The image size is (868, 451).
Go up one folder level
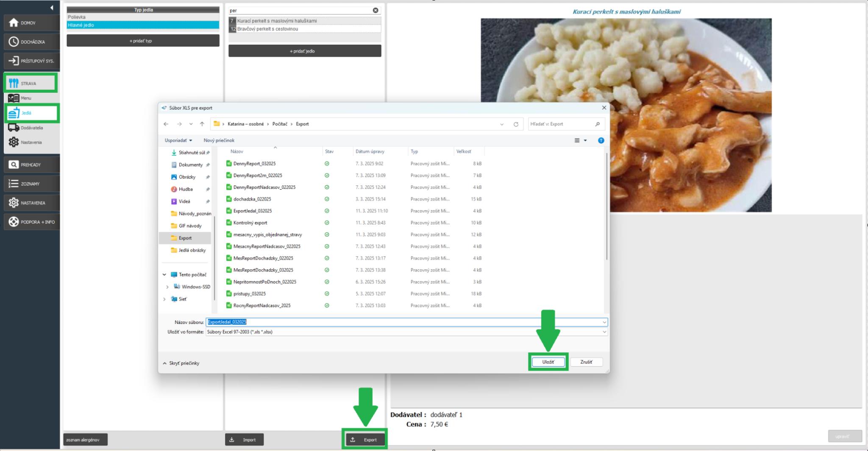202,124
